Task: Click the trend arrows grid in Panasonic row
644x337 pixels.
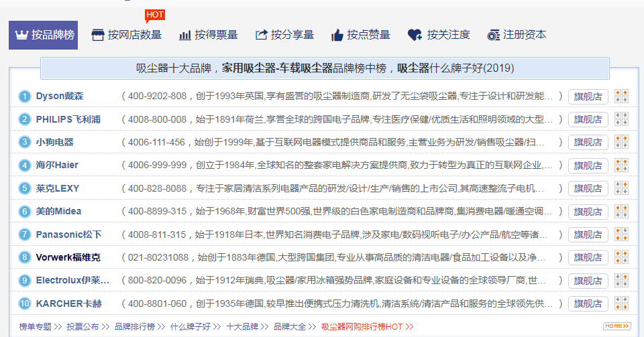Action: pos(621,234)
